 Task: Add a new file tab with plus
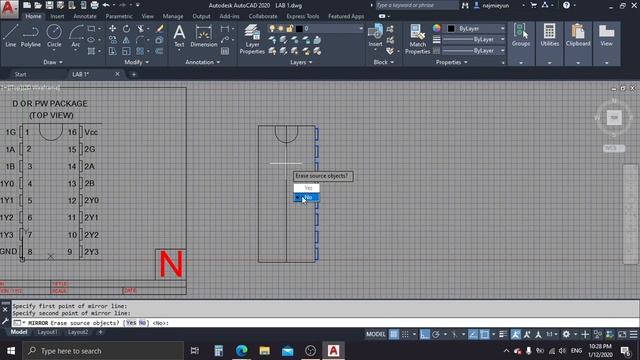pos(133,74)
